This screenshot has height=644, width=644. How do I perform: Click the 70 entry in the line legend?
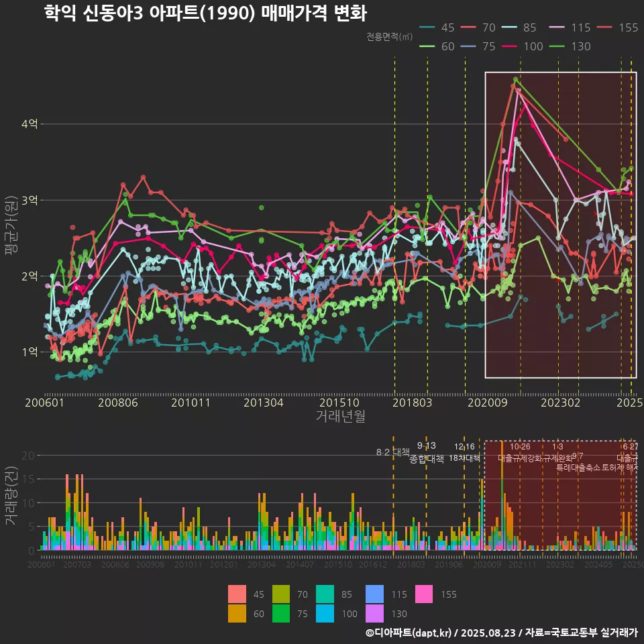tap(478, 28)
